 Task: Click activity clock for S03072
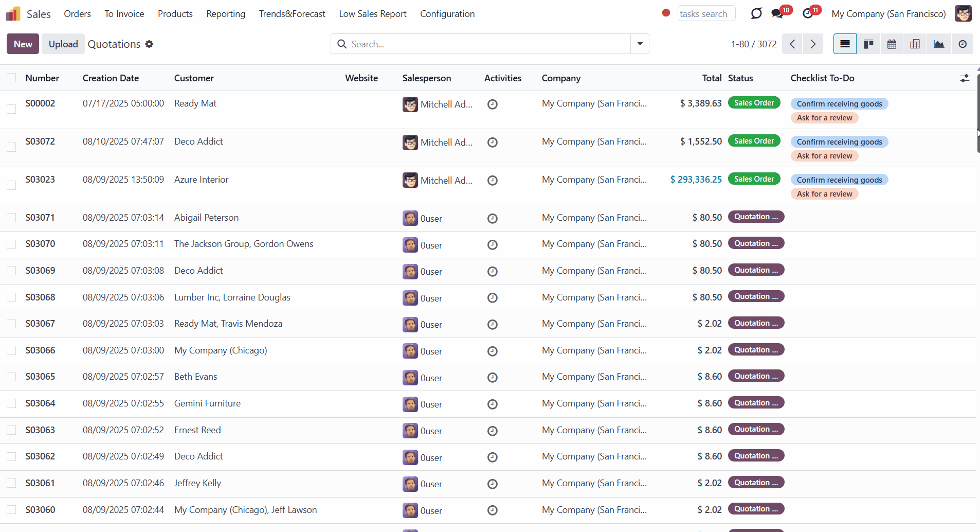pyautogui.click(x=492, y=143)
